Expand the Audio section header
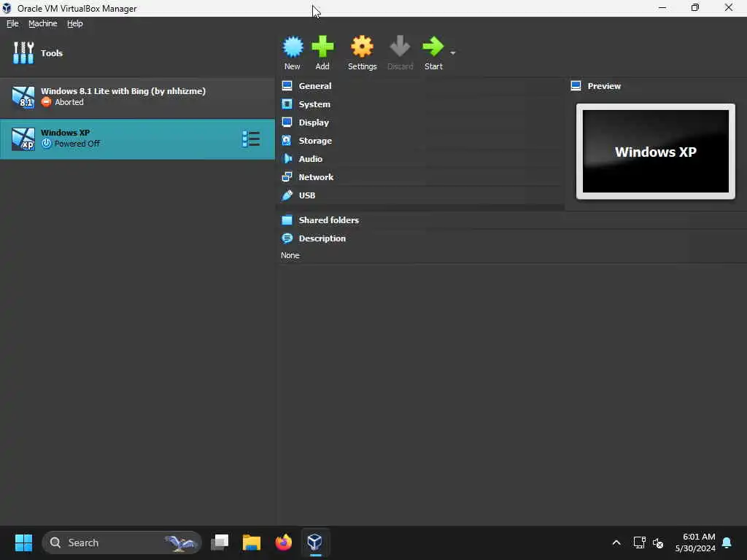This screenshot has width=747, height=560. tap(311, 158)
